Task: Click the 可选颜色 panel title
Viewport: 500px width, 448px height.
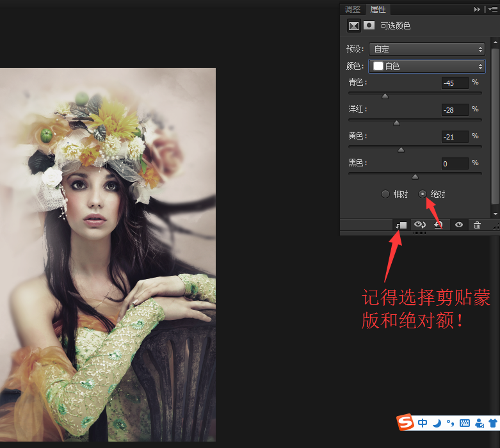Action: coord(396,26)
